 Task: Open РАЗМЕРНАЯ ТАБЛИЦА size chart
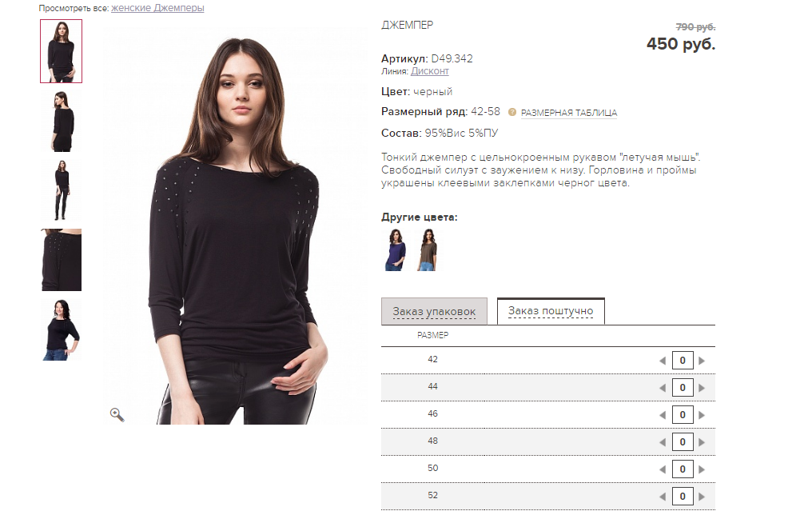568,113
